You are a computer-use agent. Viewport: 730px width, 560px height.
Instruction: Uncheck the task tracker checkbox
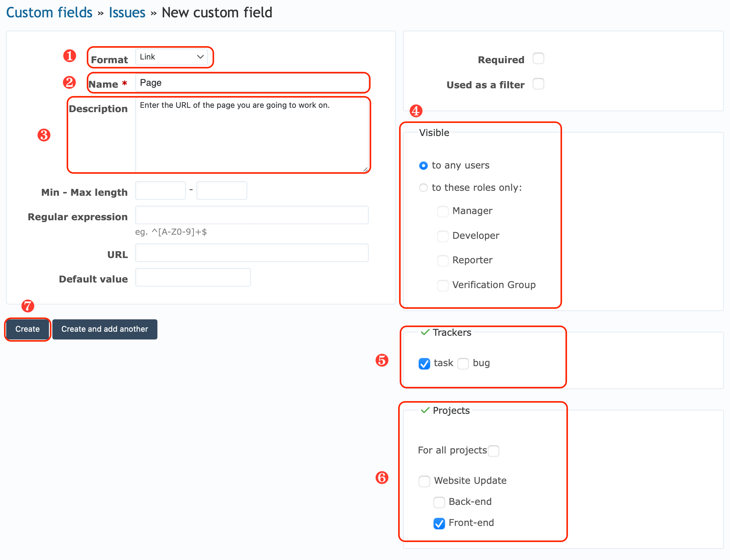(424, 364)
